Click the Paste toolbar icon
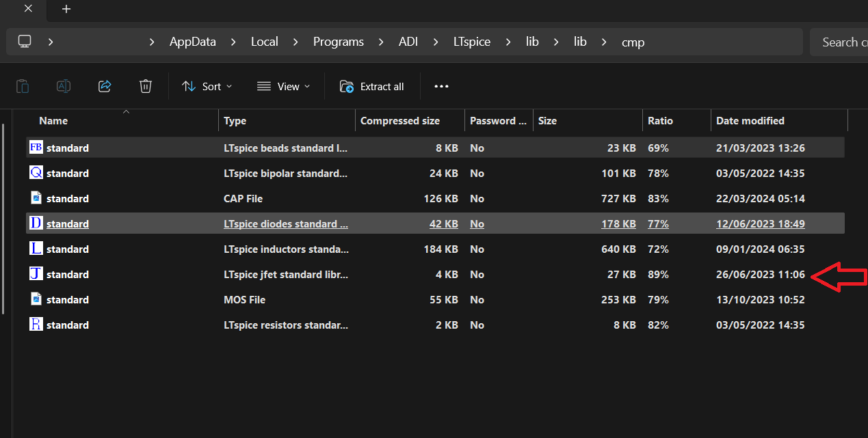This screenshot has height=438, width=868. pos(23,86)
